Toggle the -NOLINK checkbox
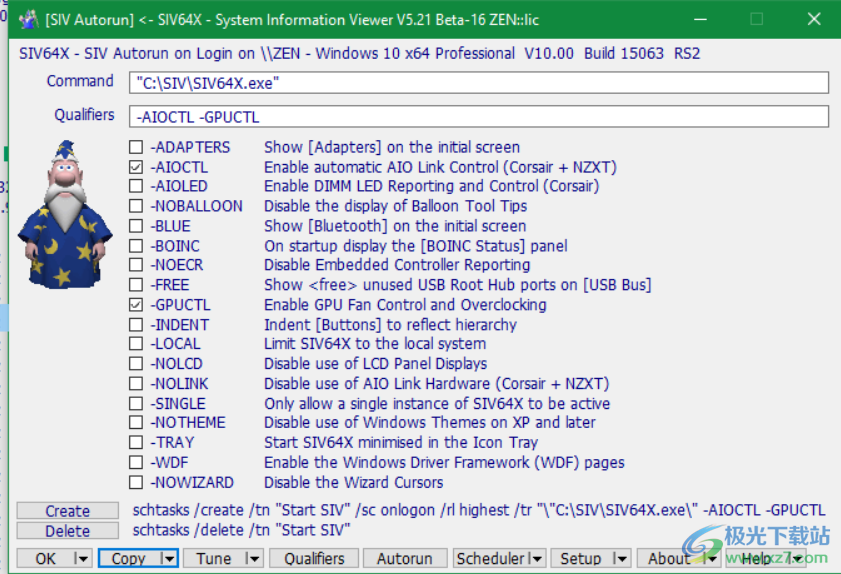 tap(136, 384)
